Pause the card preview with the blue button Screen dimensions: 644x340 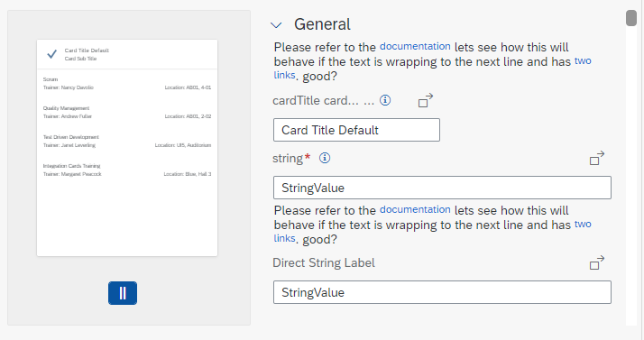click(123, 293)
